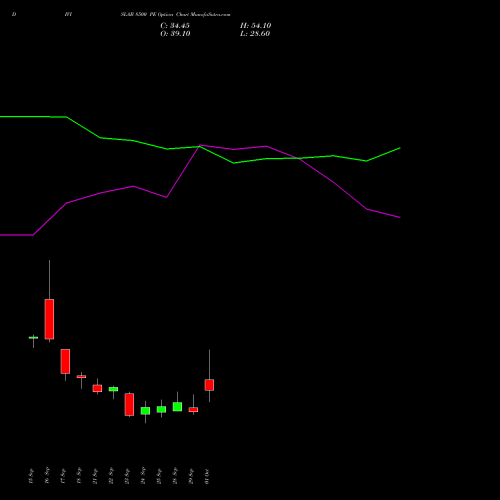Select the 21 Sep date label
The image size is (500, 500).
(95, 476)
